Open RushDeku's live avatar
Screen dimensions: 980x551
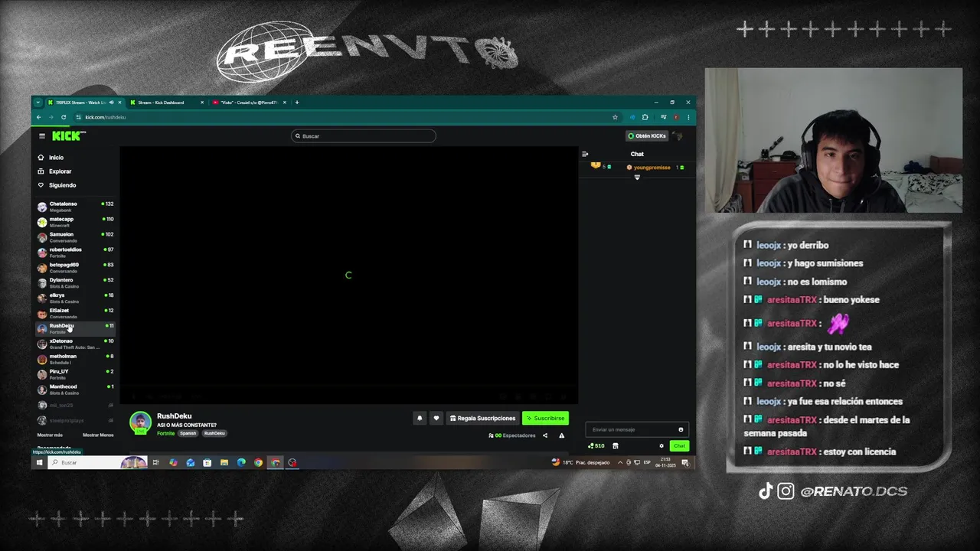tap(140, 422)
